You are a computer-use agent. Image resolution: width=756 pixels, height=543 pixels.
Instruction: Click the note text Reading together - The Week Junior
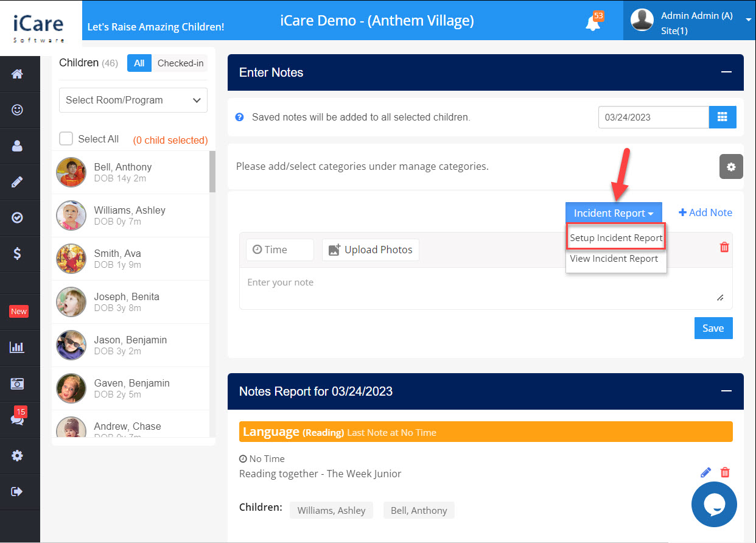coord(320,474)
